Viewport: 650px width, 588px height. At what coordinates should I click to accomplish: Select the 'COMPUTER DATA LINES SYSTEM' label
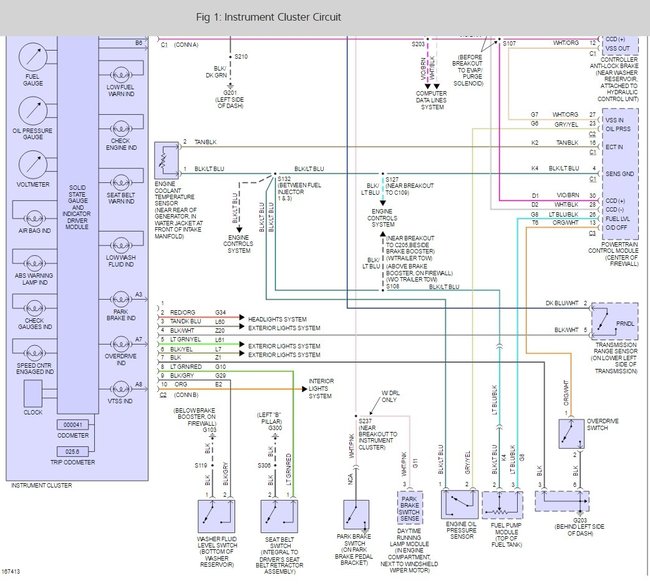[x=432, y=100]
